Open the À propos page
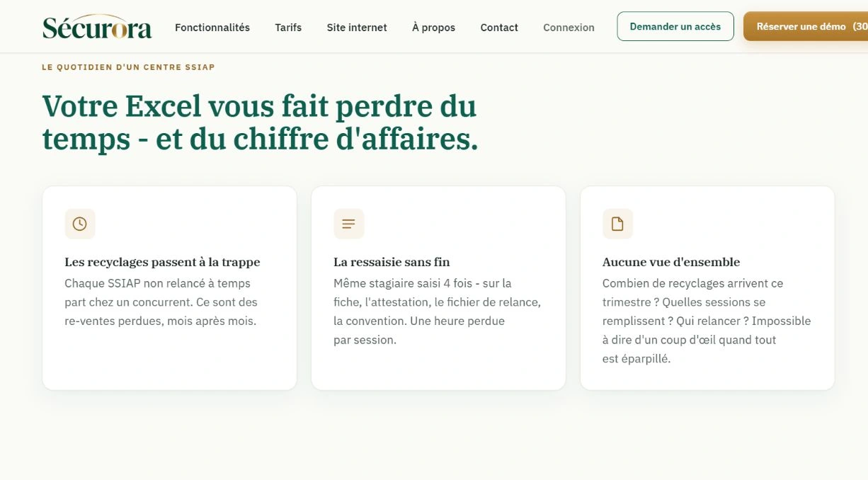 coord(433,28)
